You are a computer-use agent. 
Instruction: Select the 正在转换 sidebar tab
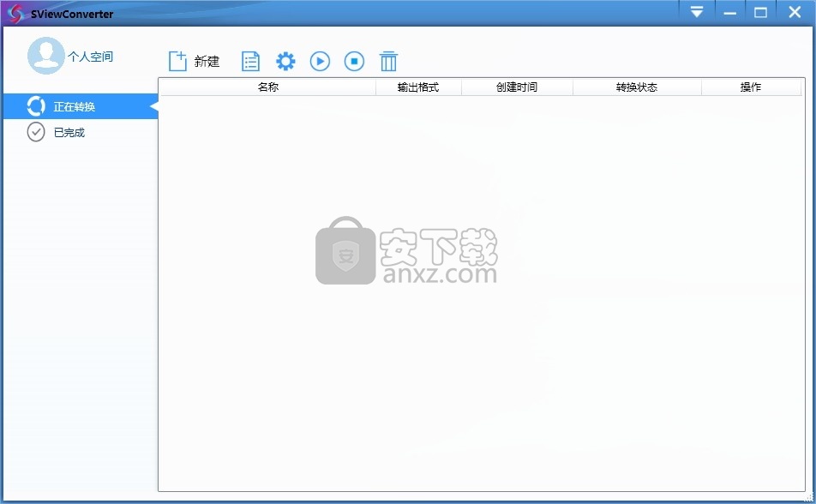click(x=81, y=107)
